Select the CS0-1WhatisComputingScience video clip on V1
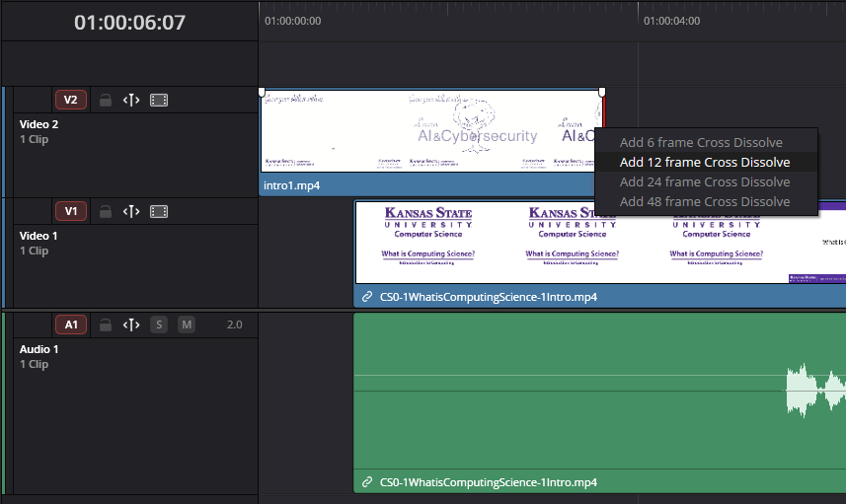This screenshot has width=846, height=504. (x=600, y=253)
